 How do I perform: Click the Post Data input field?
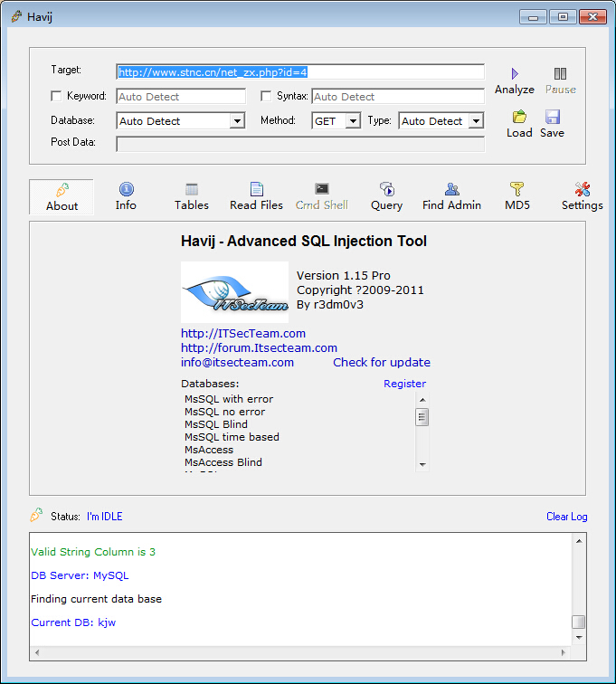pos(300,144)
